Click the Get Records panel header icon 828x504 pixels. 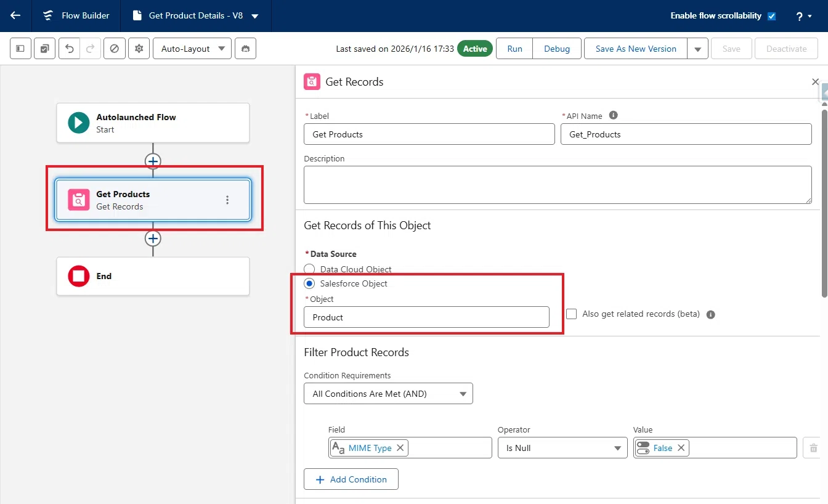312,82
